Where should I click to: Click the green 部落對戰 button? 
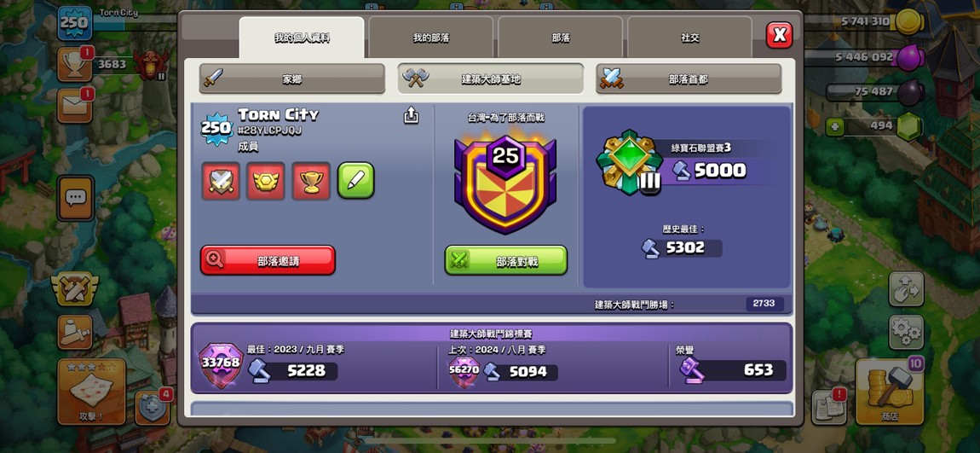coord(506,260)
